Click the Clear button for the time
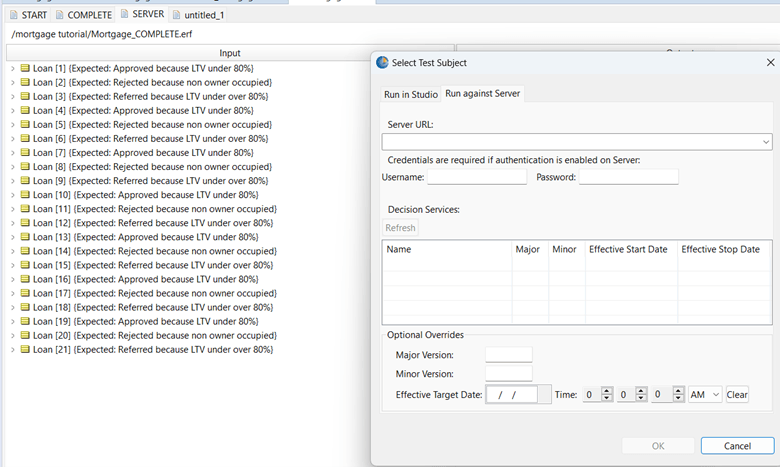 pos(737,395)
